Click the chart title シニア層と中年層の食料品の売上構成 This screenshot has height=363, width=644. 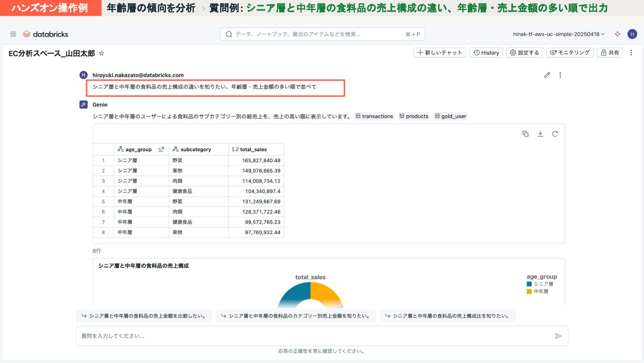pos(143,266)
